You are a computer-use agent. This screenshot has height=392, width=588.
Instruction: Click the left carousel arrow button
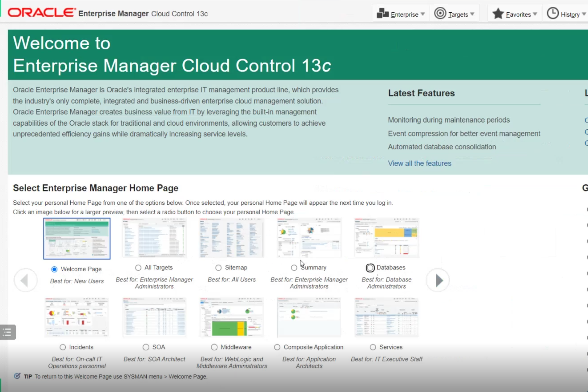click(25, 280)
